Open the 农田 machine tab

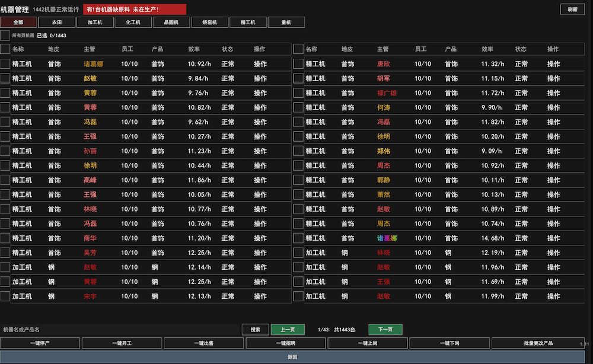(57, 23)
